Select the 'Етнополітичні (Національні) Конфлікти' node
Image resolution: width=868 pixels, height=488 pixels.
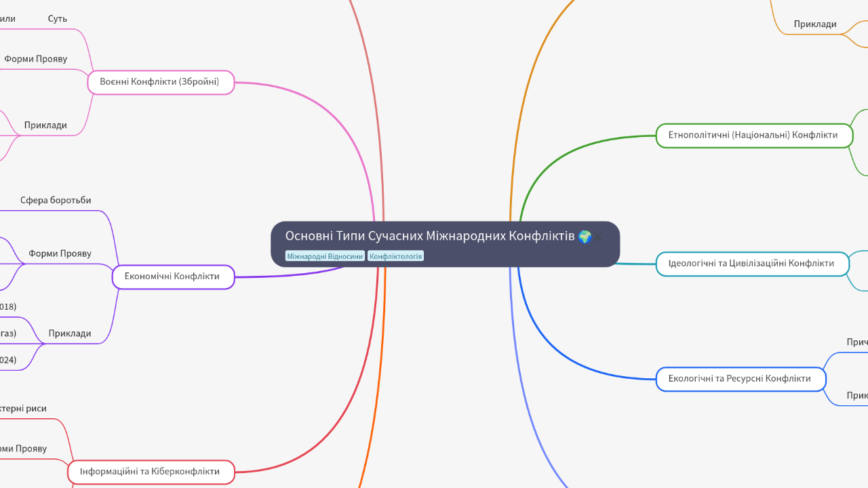click(754, 135)
